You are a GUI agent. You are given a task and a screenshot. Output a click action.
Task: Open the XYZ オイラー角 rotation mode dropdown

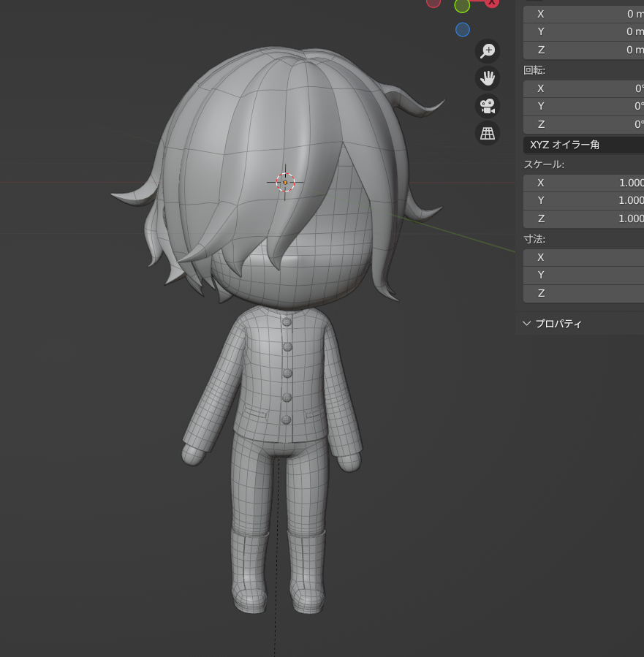[583, 145]
